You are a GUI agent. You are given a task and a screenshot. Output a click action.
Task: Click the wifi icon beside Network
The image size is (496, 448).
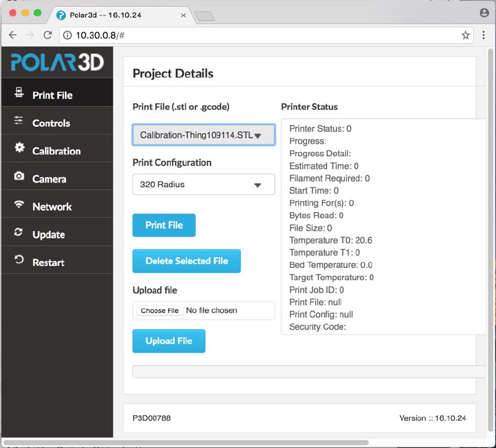coord(19,204)
